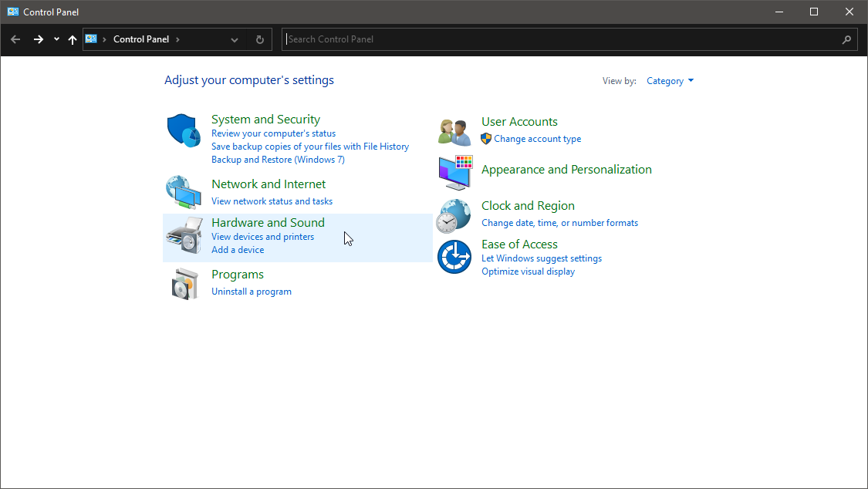
Task: Click Optimize visual display link
Action: click(528, 271)
